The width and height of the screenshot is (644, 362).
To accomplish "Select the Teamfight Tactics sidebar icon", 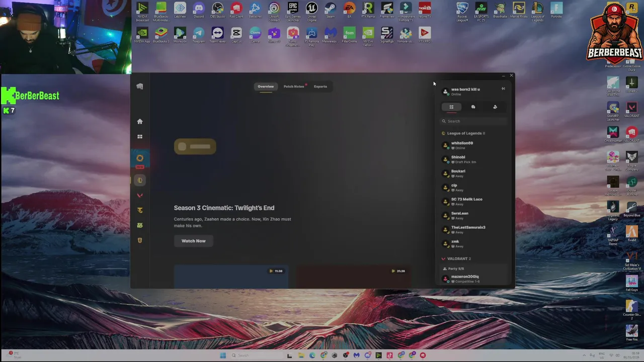I will [140, 210].
